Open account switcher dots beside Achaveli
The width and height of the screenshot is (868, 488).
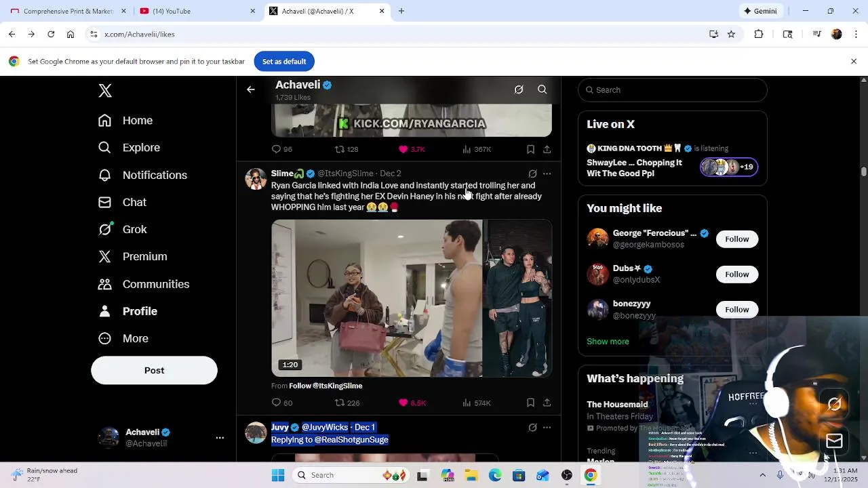click(220, 438)
